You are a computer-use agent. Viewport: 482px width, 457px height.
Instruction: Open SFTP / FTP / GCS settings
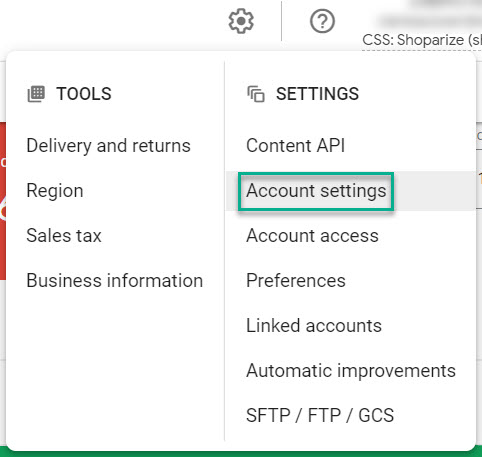[x=320, y=415]
